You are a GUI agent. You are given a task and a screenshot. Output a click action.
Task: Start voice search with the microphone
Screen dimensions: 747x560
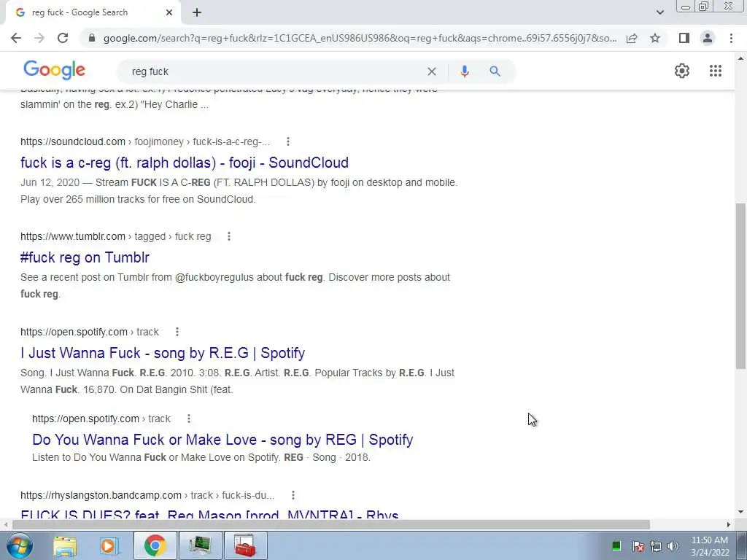click(465, 71)
